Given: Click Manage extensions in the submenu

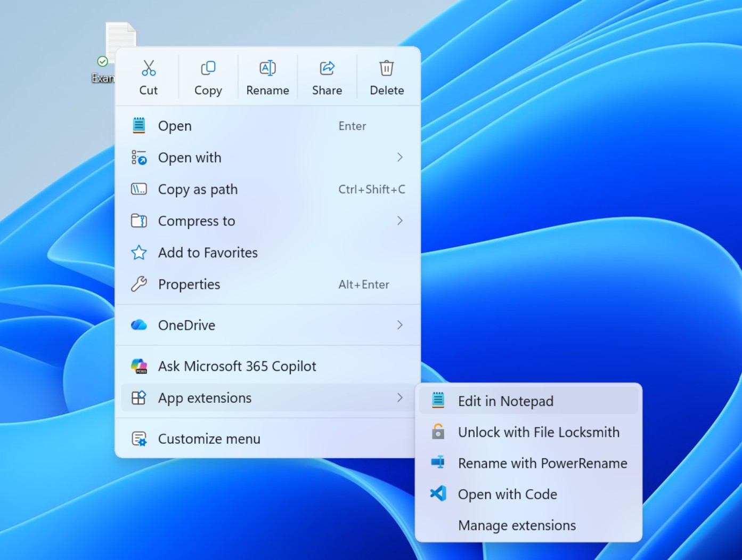Looking at the screenshot, I should pyautogui.click(x=528, y=525).
